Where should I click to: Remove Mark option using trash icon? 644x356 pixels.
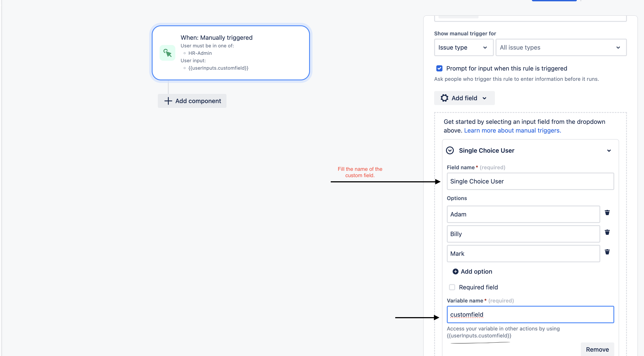coord(607,252)
